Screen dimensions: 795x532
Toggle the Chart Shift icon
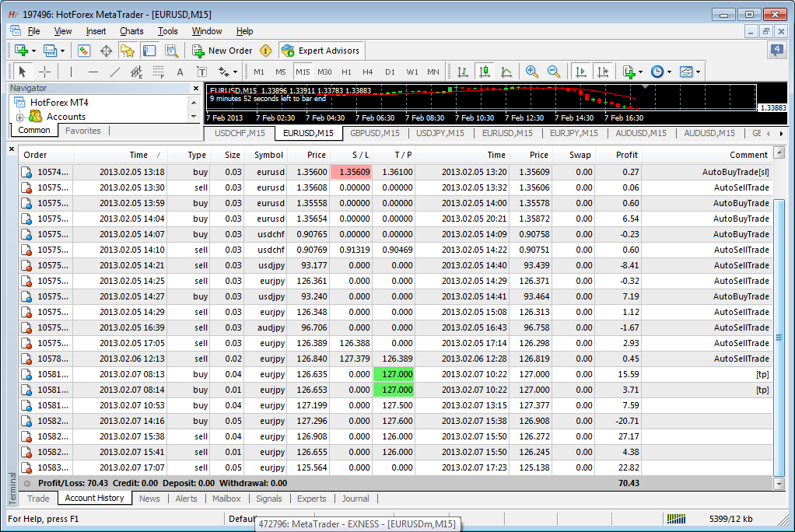coord(603,72)
